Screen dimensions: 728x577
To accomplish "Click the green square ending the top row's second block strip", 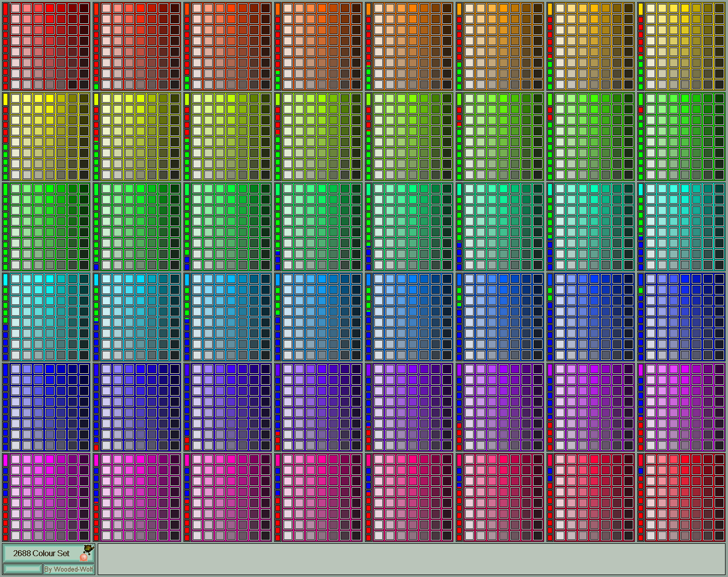I will point(96,87).
